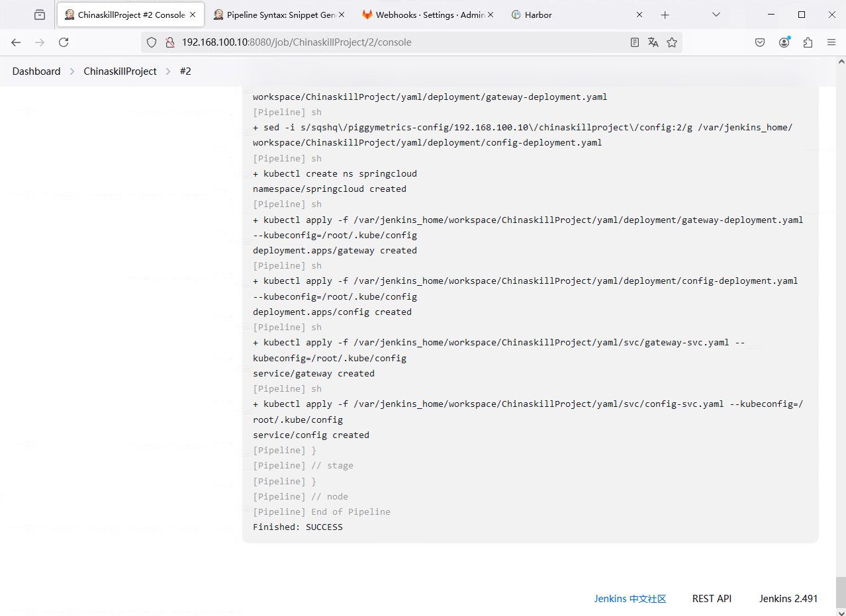Open the Firefox account icon
846x616 pixels.
[x=784, y=42]
